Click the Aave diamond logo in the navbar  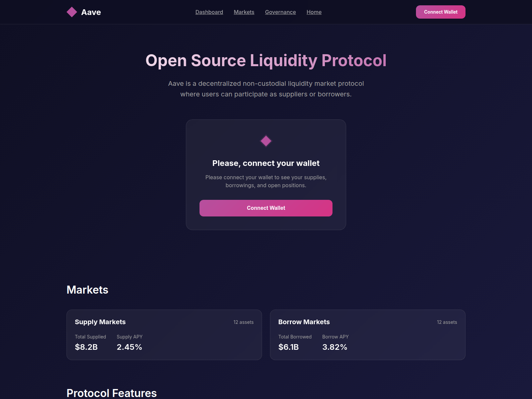71,12
